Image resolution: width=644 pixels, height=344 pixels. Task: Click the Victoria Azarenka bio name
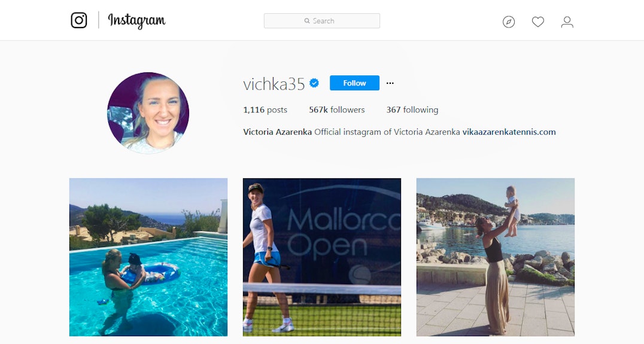[277, 132]
